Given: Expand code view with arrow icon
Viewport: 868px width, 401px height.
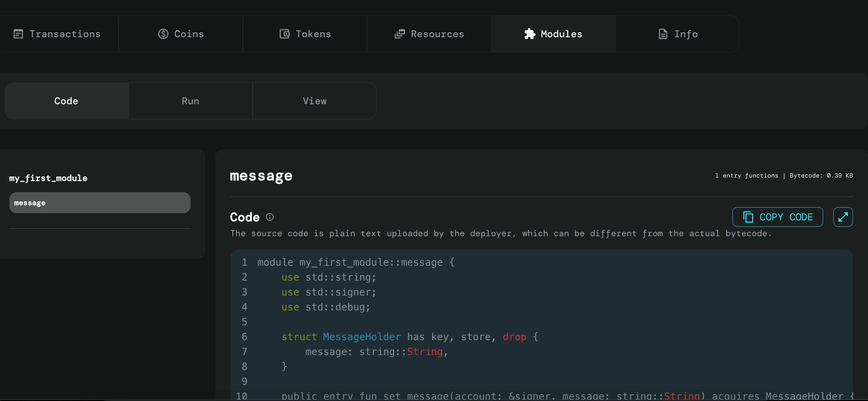Looking at the screenshot, I should [x=843, y=217].
